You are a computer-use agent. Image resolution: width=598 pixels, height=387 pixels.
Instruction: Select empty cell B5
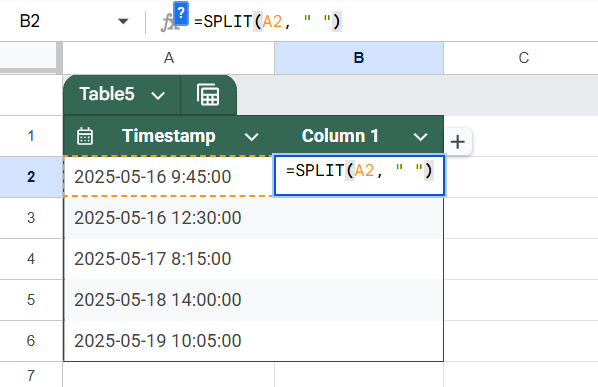pyautogui.click(x=359, y=300)
